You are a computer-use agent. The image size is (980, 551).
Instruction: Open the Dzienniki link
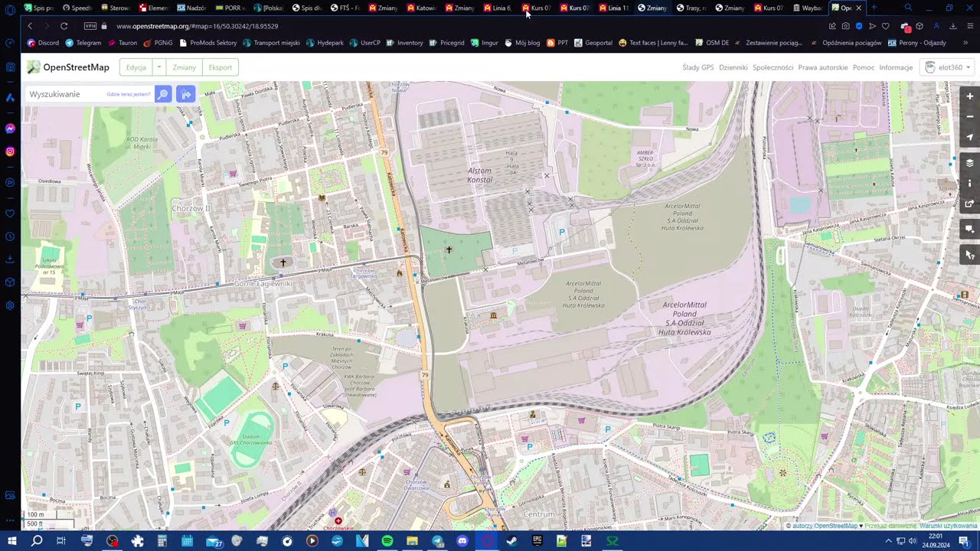click(x=733, y=67)
